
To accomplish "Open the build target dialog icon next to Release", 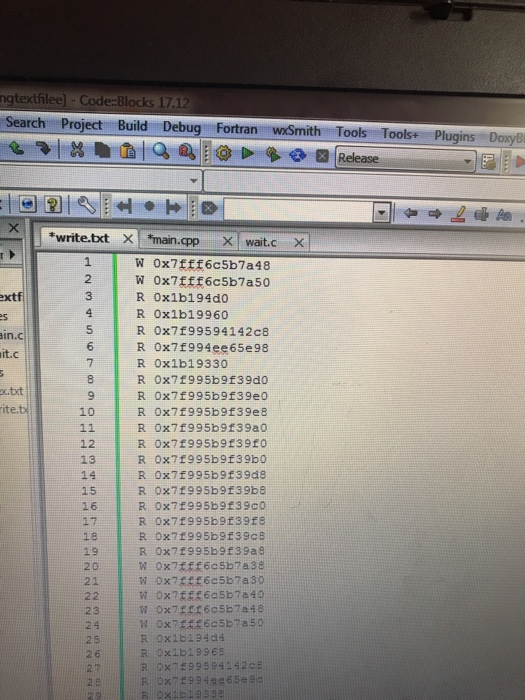I will point(488,162).
